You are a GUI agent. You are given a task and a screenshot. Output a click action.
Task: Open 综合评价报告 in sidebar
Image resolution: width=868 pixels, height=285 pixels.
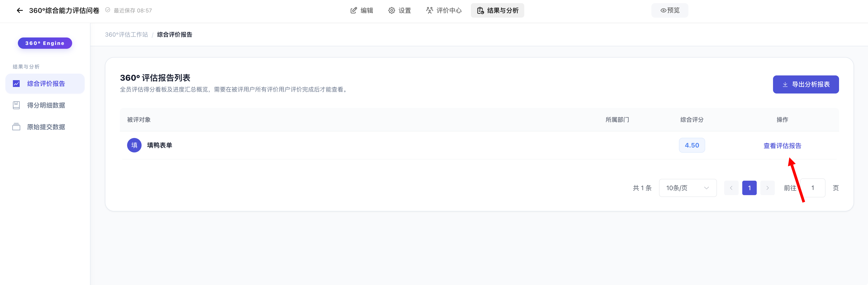45,84
